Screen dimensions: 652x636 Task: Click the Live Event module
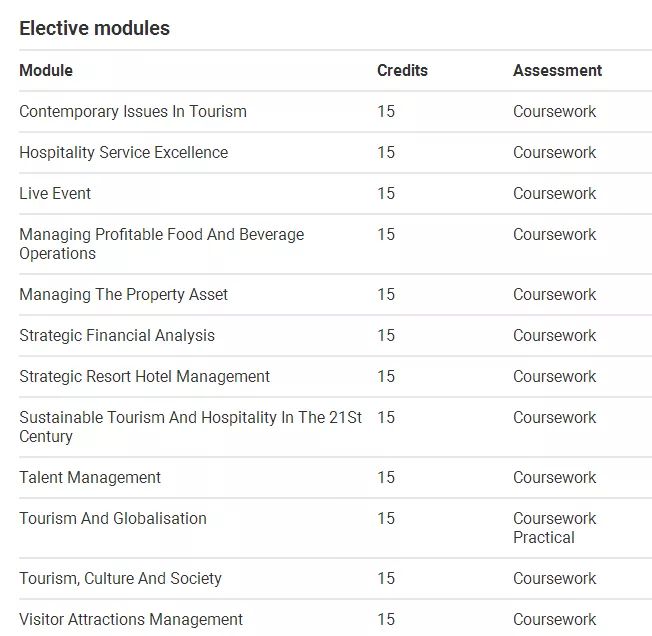55,193
